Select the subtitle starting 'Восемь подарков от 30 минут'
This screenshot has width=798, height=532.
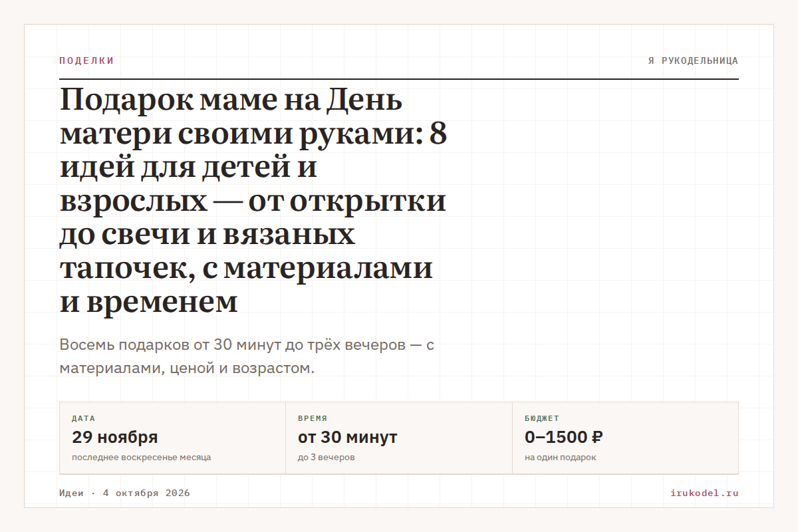point(247,356)
